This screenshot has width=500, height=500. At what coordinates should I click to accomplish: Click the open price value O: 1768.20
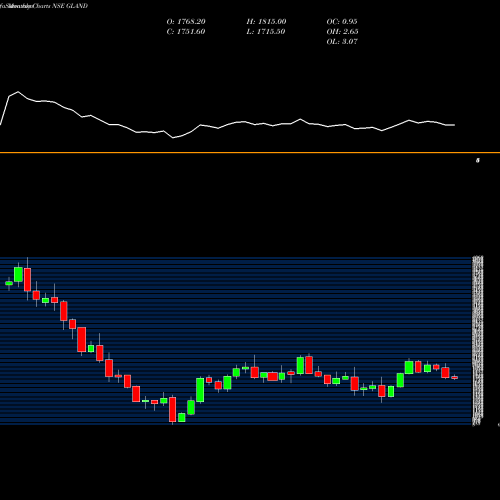point(186,22)
